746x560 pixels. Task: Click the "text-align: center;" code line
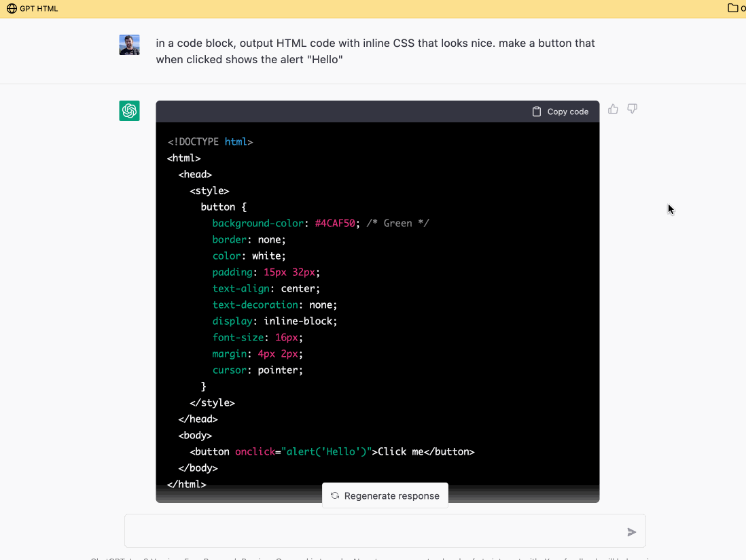click(266, 289)
